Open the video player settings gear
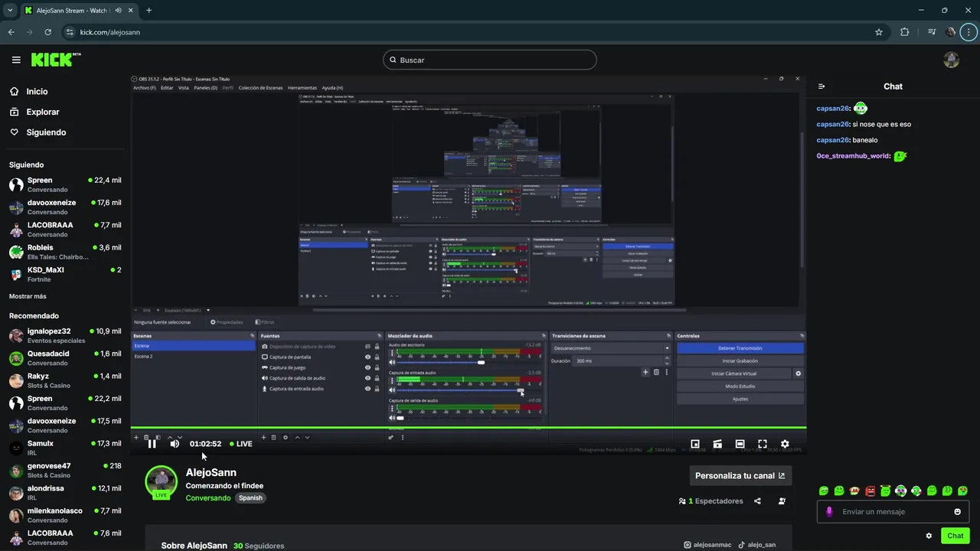The height and width of the screenshot is (551, 980). point(785,444)
